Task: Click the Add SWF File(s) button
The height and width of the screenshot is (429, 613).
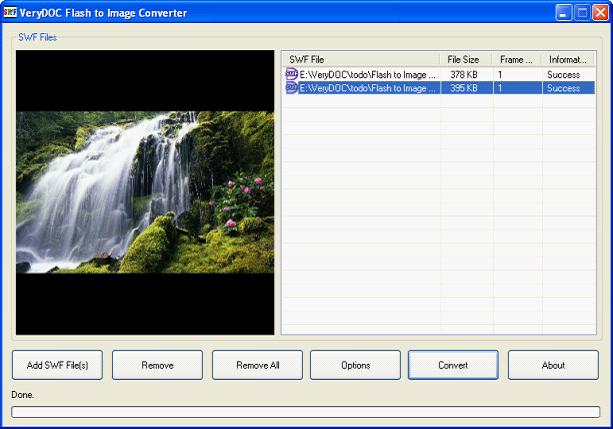Action: (57, 365)
